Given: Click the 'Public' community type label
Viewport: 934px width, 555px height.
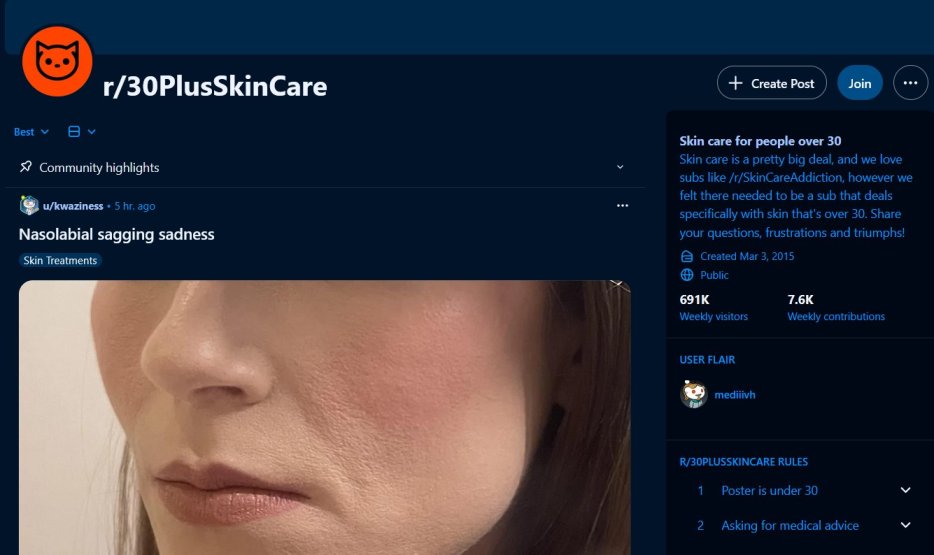Looking at the screenshot, I should (x=714, y=275).
